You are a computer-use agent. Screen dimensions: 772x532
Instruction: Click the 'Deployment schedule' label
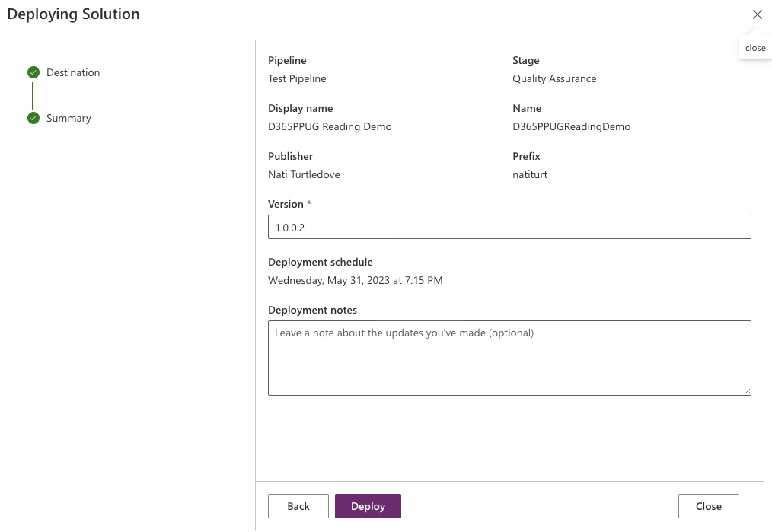coord(321,262)
